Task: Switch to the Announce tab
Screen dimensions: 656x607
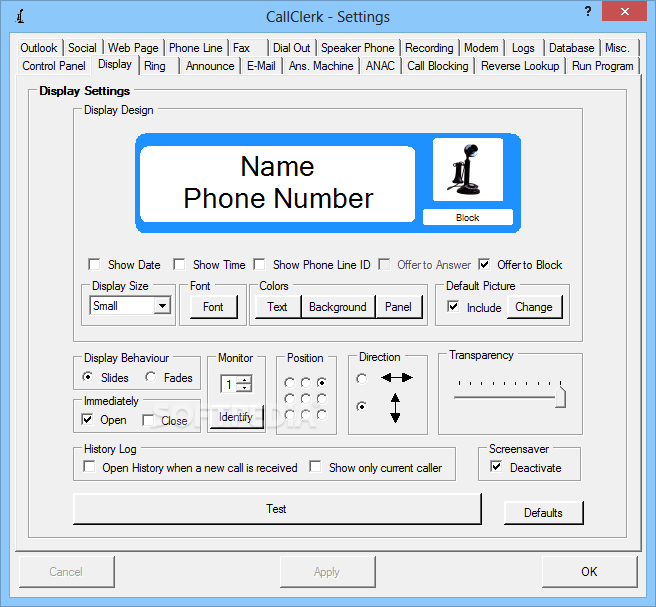Action: (x=210, y=66)
